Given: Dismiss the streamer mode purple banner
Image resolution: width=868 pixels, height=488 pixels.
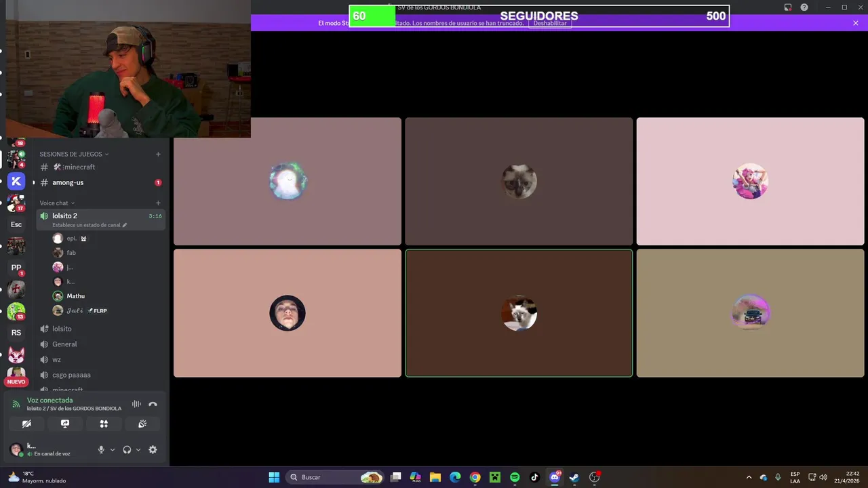Looking at the screenshot, I should tap(856, 23).
